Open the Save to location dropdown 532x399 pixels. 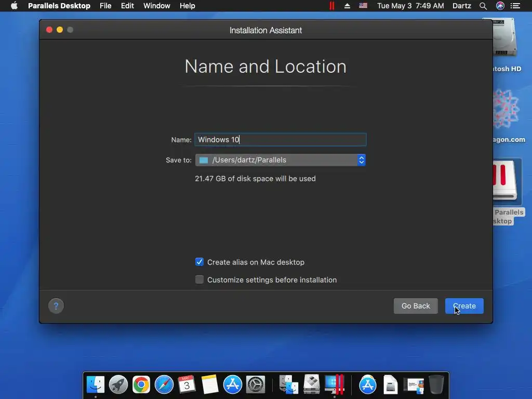tap(280, 160)
